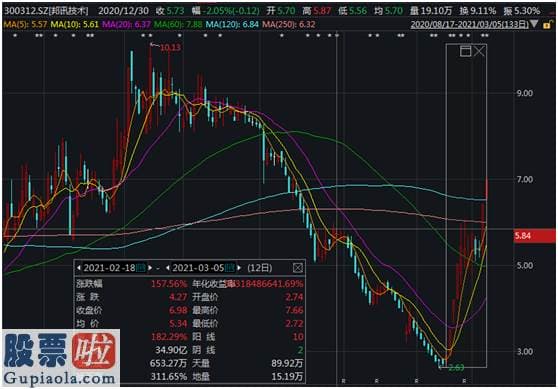Click the 10.13 high price marker
This screenshot has width=558, height=389.
pos(170,47)
